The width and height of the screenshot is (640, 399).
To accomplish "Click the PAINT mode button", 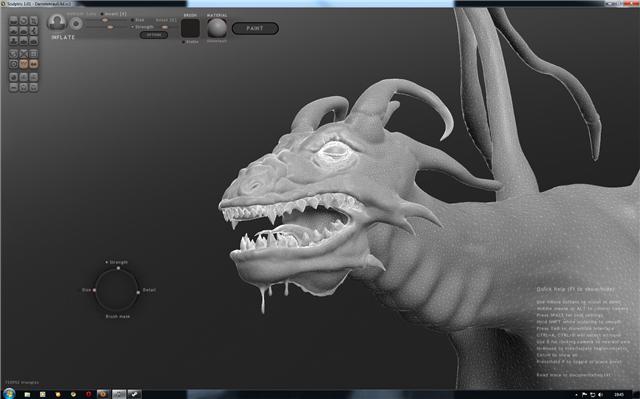I will 255,28.
